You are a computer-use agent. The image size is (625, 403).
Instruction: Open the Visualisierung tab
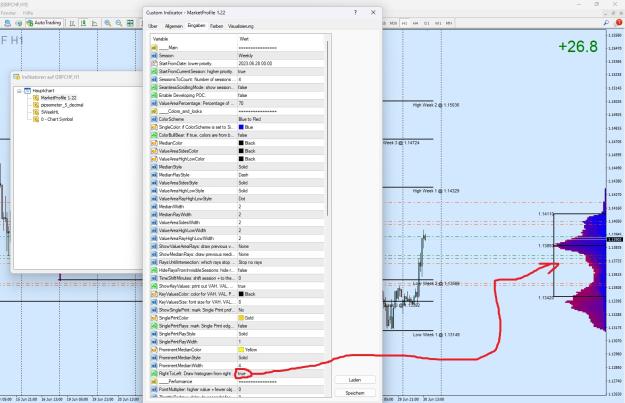(241, 26)
